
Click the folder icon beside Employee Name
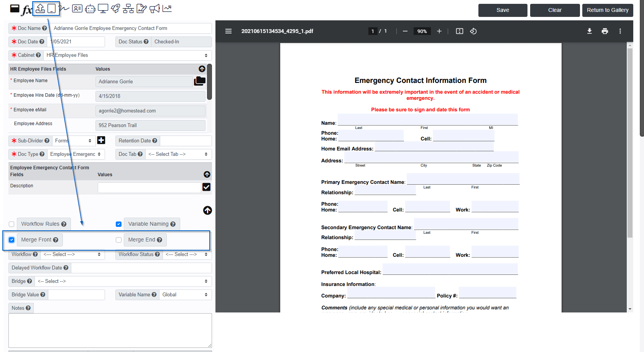pos(200,81)
